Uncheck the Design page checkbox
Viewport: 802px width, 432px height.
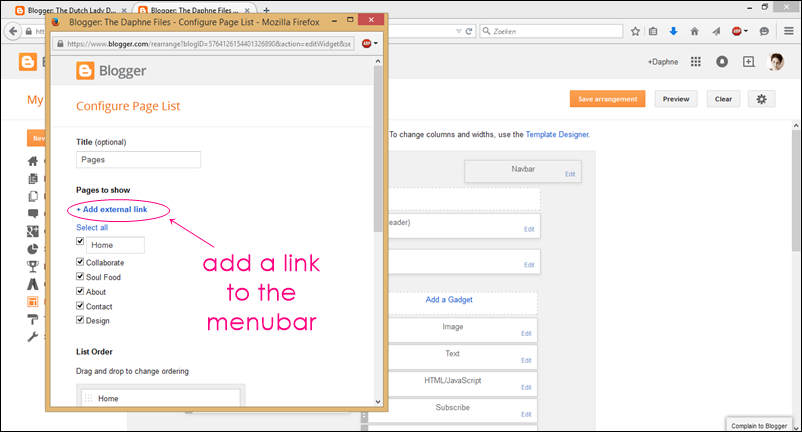80,320
